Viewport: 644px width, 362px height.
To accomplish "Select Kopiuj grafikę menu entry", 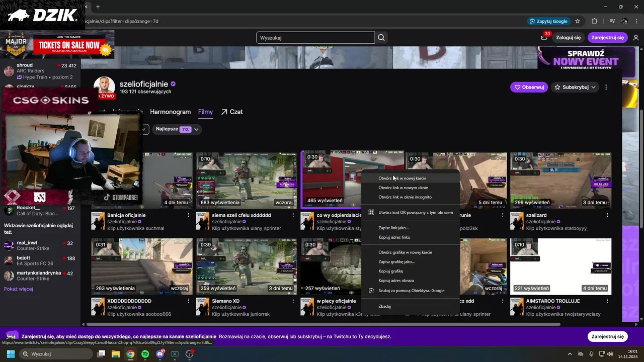I will (x=410, y=271).
